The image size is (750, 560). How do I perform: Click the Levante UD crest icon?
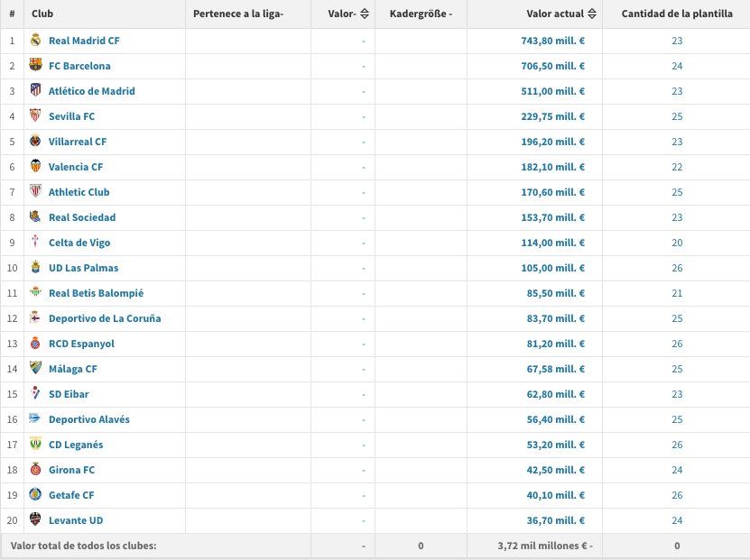[35, 519]
